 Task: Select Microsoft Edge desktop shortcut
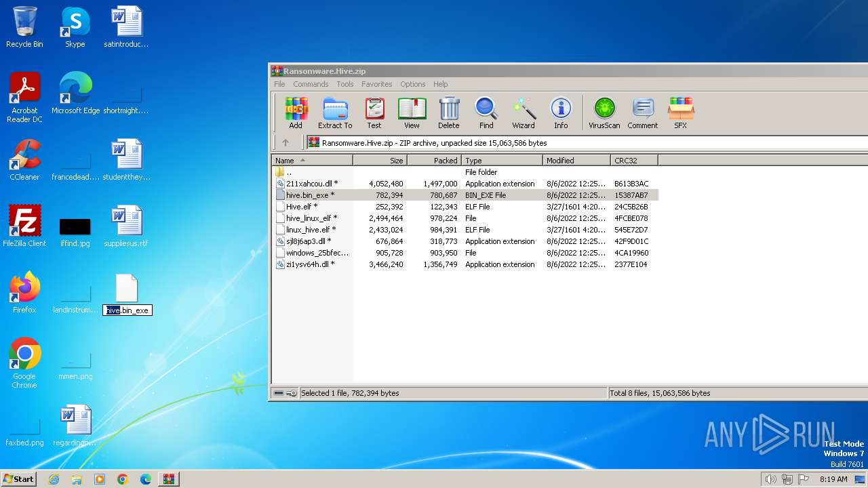point(75,94)
